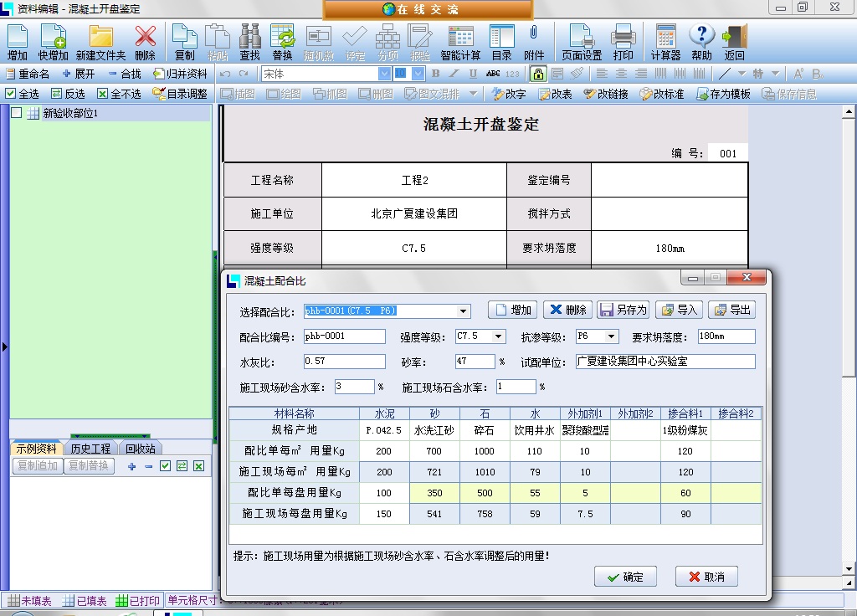The height and width of the screenshot is (616, 857).
Task: Click the 改链接 edit link tool
Action: tap(606, 94)
